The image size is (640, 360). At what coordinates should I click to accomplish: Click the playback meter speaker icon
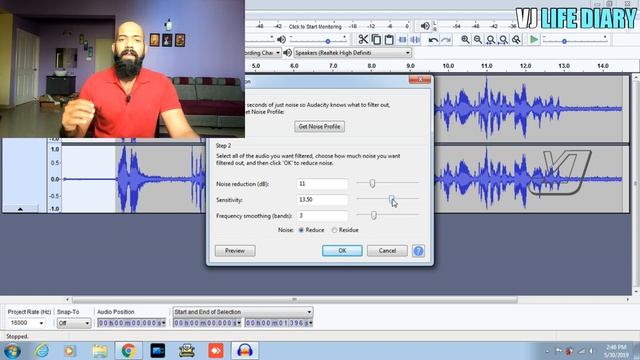tap(425, 26)
